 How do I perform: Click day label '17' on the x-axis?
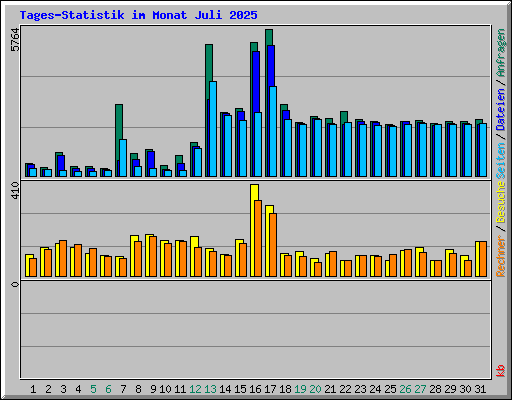[270, 389]
